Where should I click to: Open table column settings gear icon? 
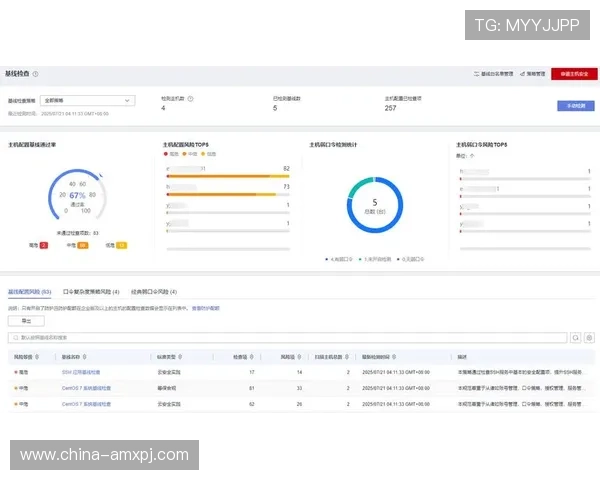(589, 338)
